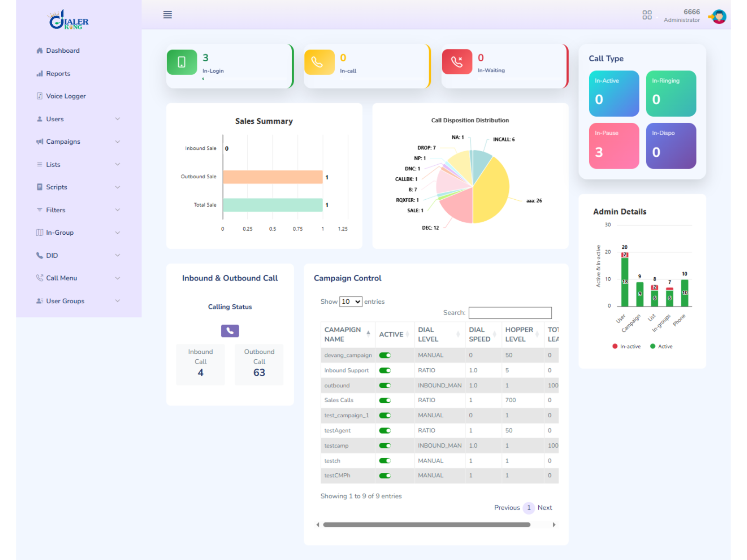Open the Show entries dropdown
Screen dimensions: 747x560
tap(351, 301)
